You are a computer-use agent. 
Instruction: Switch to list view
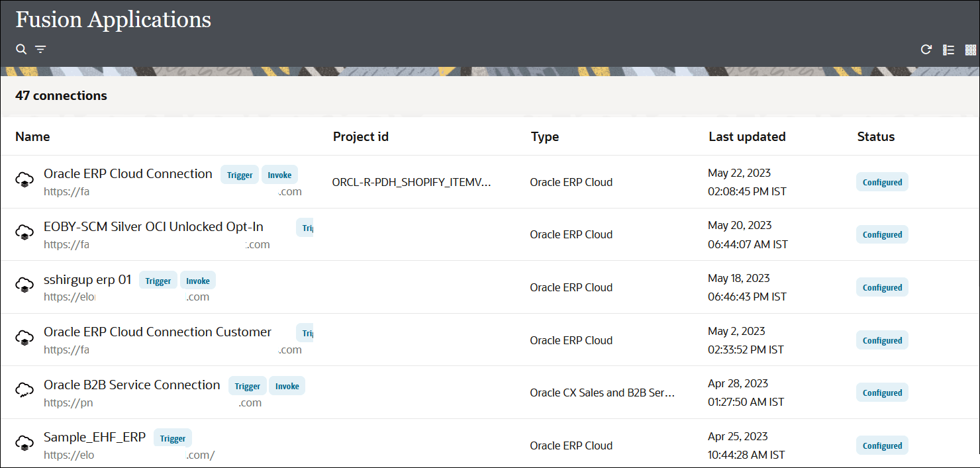pyautogui.click(x=948, y=50)
